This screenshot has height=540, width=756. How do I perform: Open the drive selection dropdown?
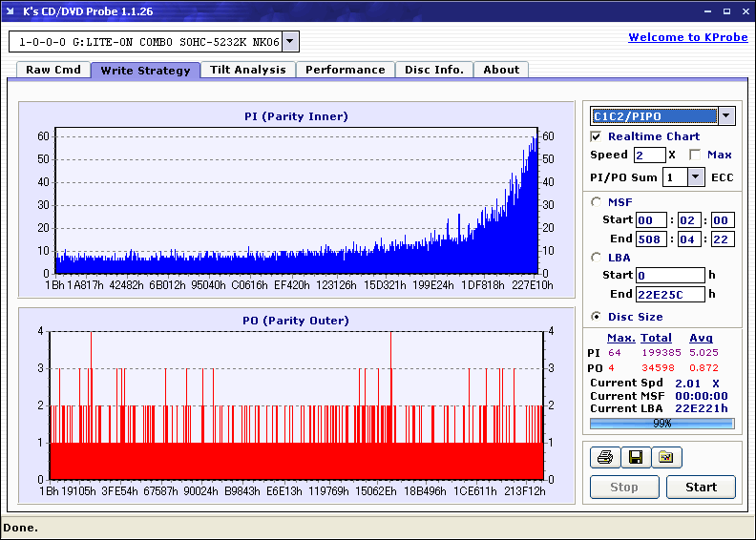(291, 41)
